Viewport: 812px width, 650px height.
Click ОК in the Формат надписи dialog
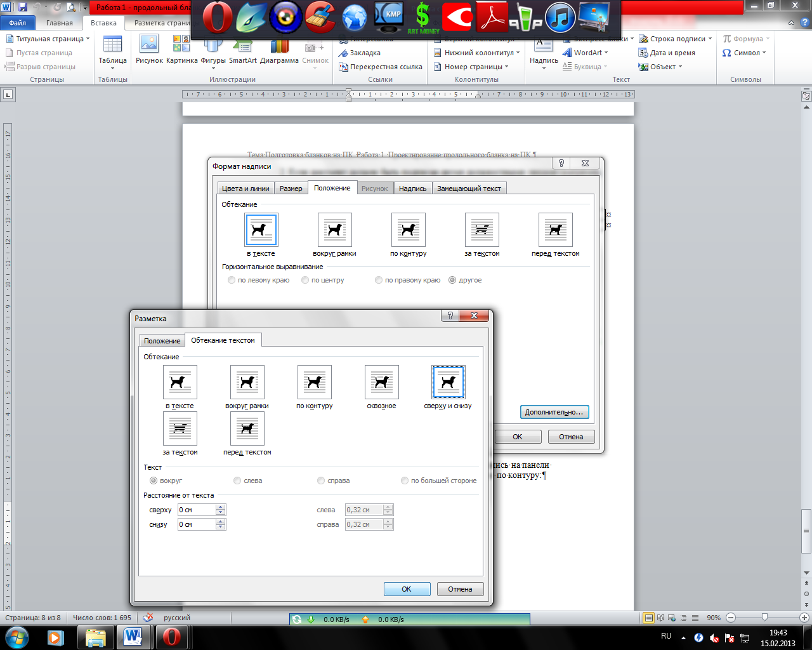pos(518,437)
